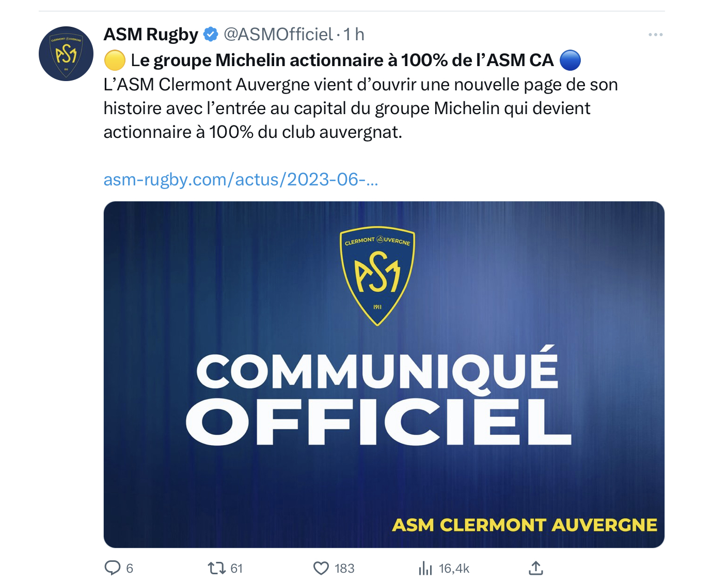Follow the asm-rugby.com/actus article link
This screenshot has height=582, width=728.
coord(241,180)
